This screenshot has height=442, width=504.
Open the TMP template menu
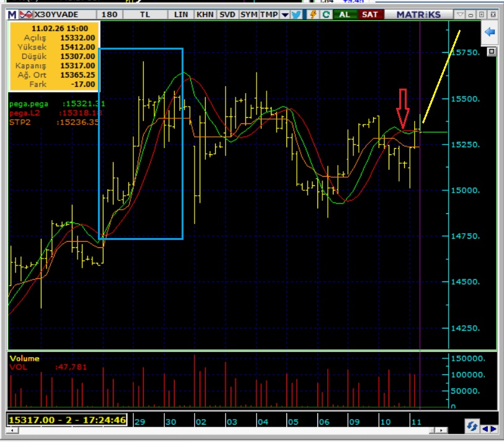pyautogui.click(x=269, y=14)
